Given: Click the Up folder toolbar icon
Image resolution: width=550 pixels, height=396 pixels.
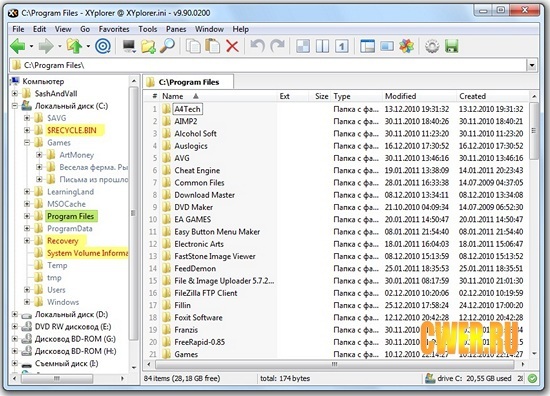Looking at the screenshot, I should (74, 46).
